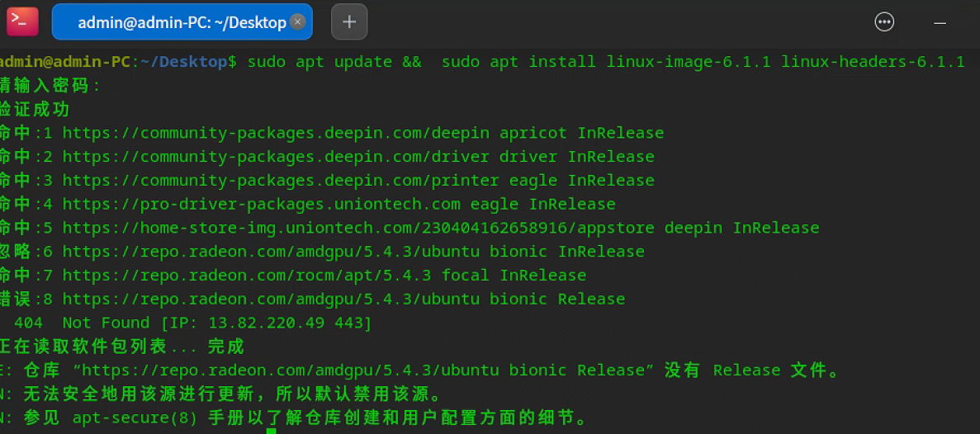Close the admin@admin-PC terminal tab
980x434 pixels.
point(298,22)
